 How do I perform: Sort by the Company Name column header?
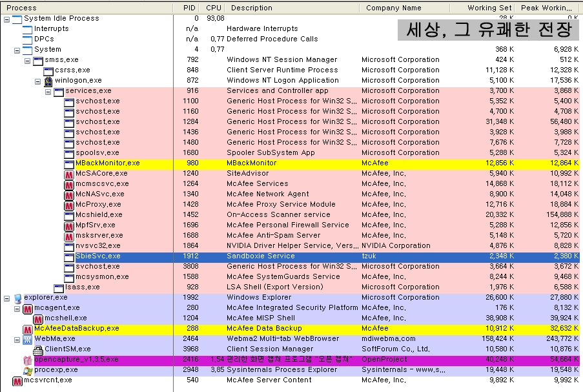coord(405,8)
